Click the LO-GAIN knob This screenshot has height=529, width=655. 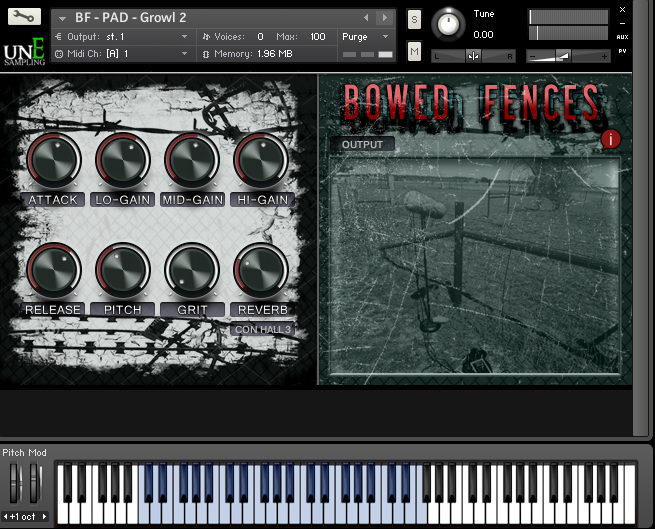click(x=122, y=160)
